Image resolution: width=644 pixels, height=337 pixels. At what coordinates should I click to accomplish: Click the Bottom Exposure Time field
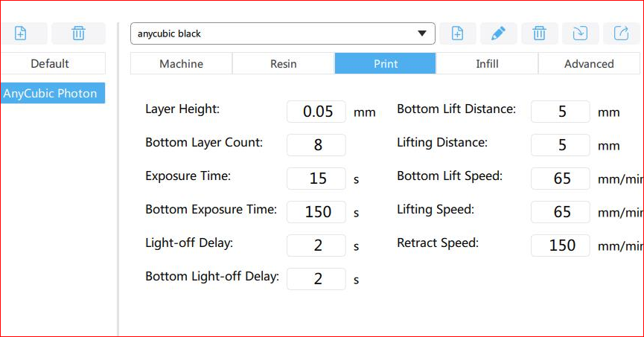(x=316, y=212)
